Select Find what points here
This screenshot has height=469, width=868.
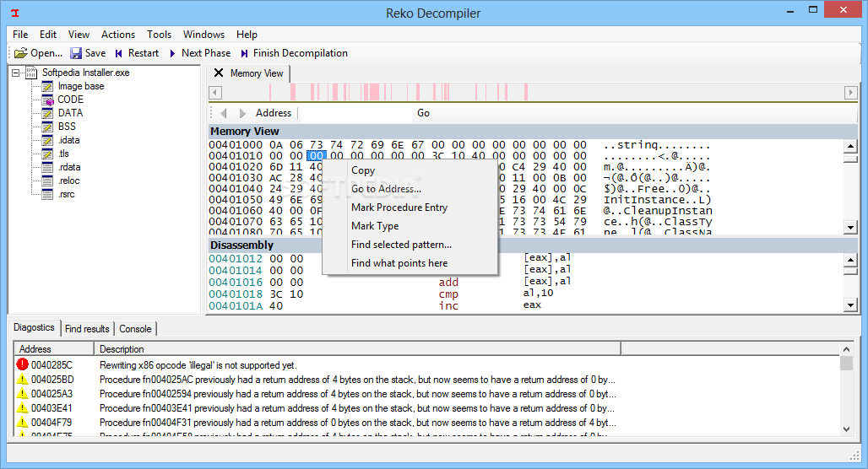tap(399, 263)
